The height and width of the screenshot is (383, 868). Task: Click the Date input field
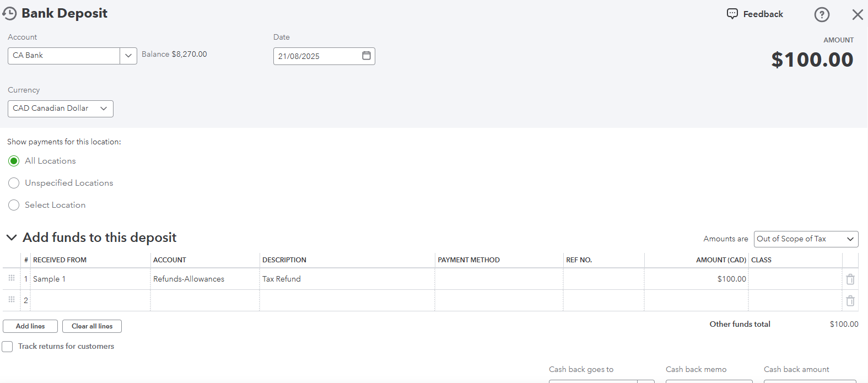pyautogui.click(x=317, y=56)
